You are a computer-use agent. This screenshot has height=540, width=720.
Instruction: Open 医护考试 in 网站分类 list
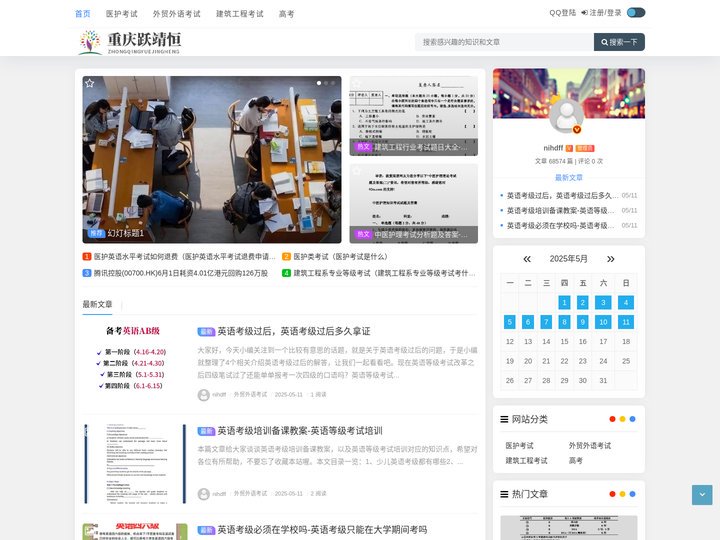pos(519,446)
